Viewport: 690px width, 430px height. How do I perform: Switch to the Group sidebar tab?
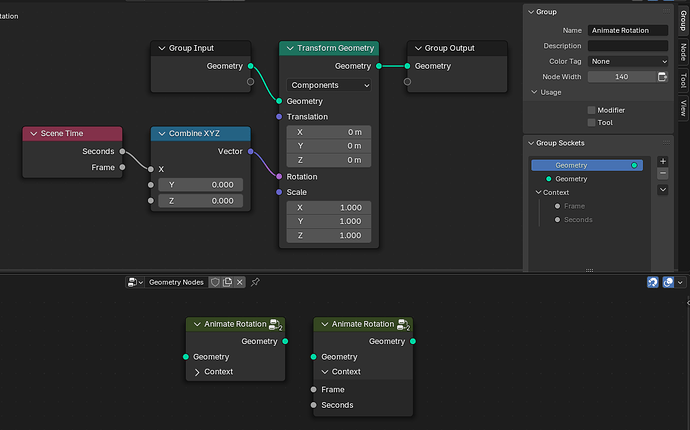[x=683, y=21]
